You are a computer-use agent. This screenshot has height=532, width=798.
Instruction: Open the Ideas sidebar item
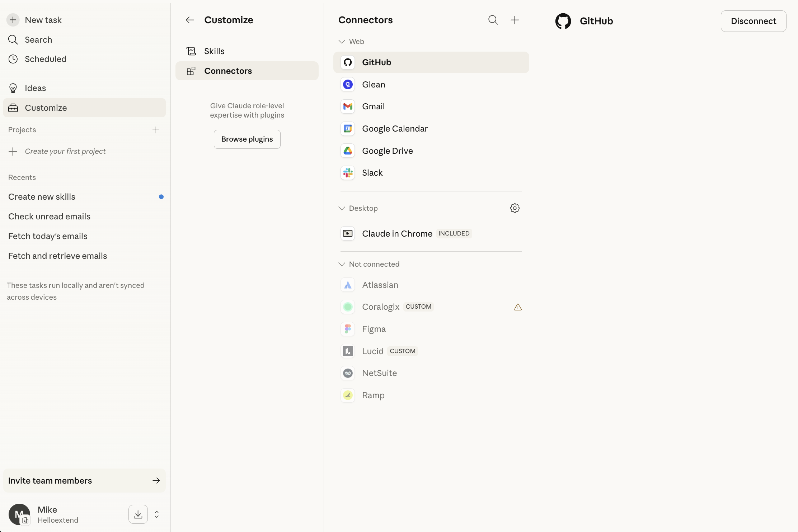click(x=84, y=88)
